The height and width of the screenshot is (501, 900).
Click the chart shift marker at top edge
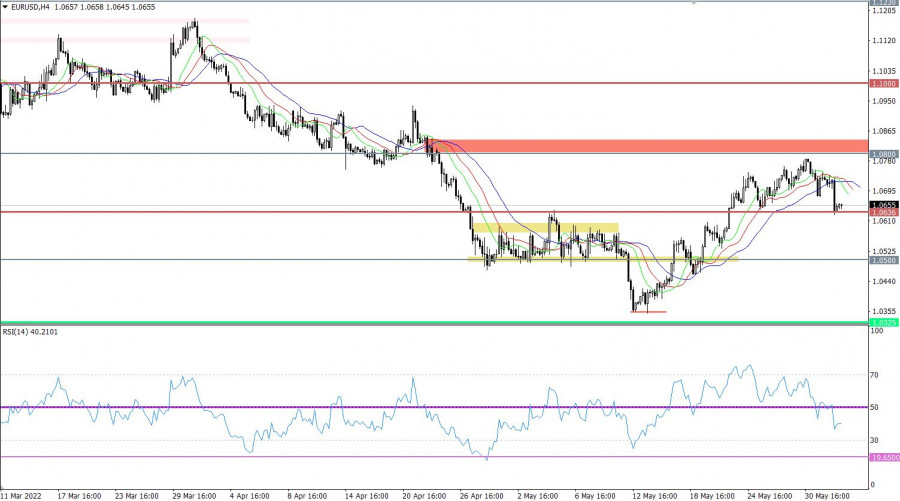tap(693, 2)
